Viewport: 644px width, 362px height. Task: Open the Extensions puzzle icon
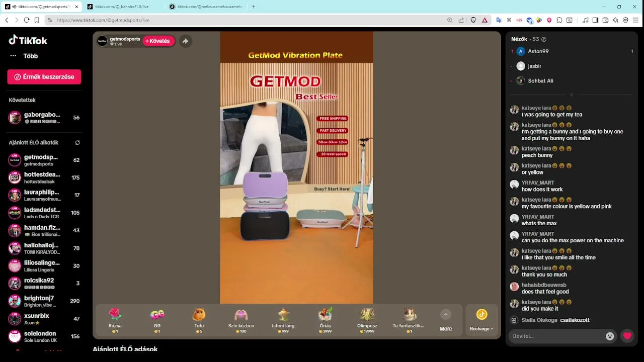coord(559,20)
